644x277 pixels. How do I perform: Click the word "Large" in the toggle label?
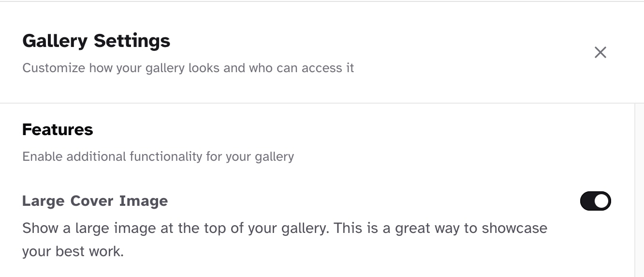pyautogui.click(x=43, y=201)
